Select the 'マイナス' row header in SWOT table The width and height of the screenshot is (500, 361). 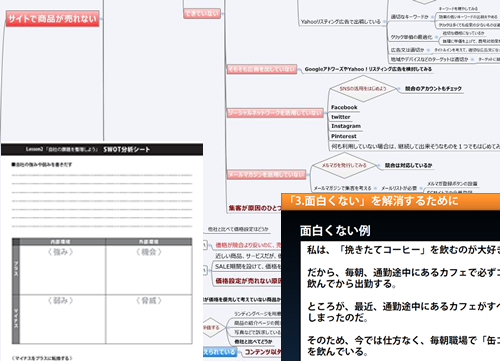tap(16, 319)
